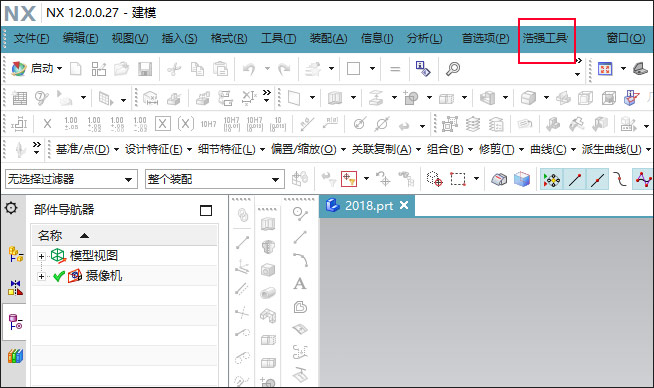Sort by the 名称 column header
The width and height of the screenshot is (654, 388).
click(x=50, y=236)
